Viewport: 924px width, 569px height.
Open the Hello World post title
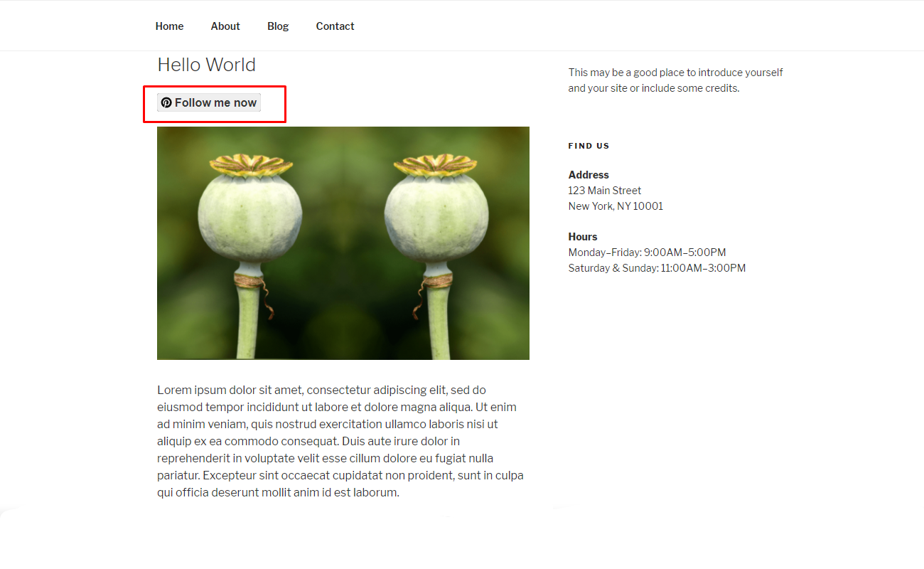tap(206, 65)
